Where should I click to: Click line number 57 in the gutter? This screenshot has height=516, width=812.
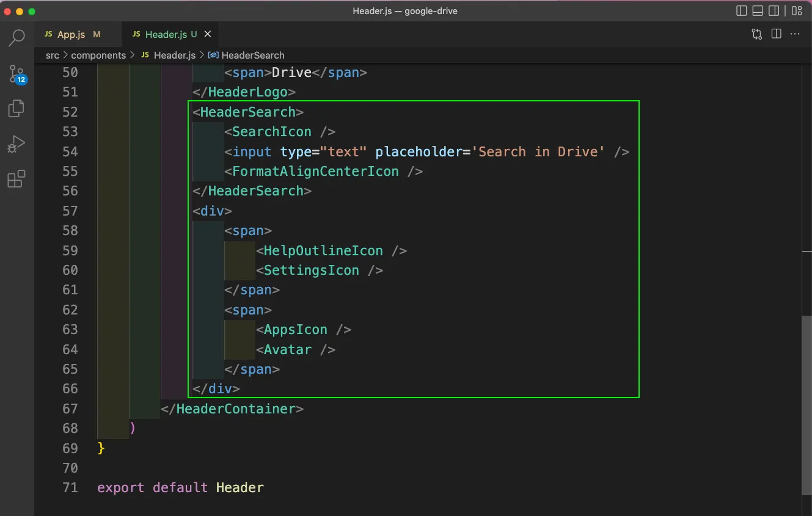click(70, 211)
